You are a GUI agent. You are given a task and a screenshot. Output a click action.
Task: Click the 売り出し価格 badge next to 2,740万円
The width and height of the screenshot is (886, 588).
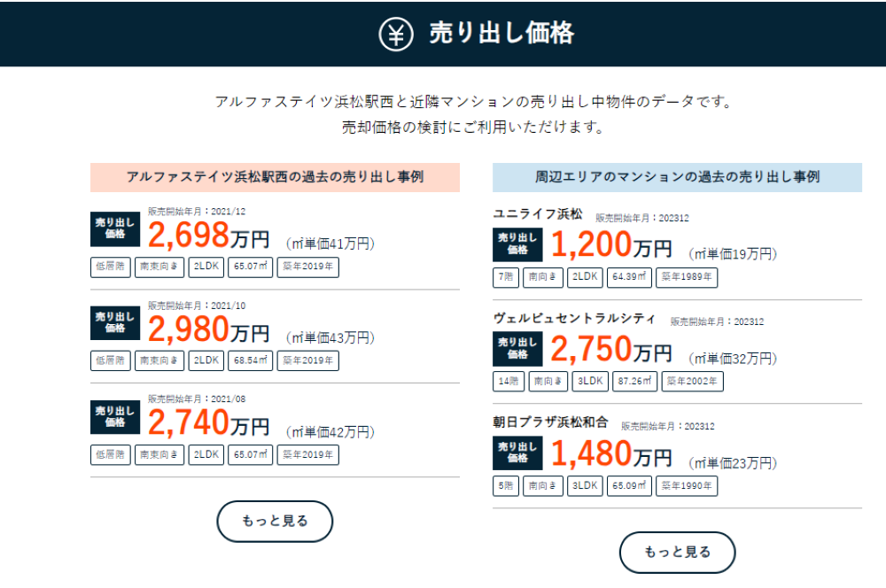point(115,417)
